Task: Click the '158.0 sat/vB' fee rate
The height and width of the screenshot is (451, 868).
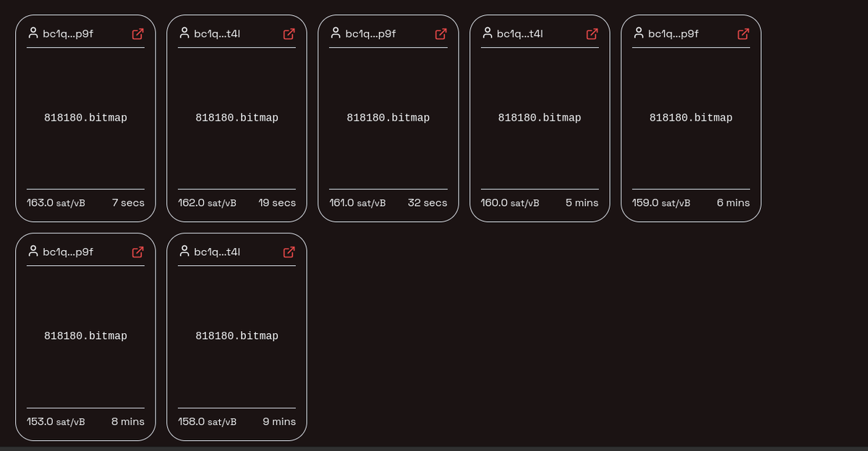Action: [x=207, y=421]
